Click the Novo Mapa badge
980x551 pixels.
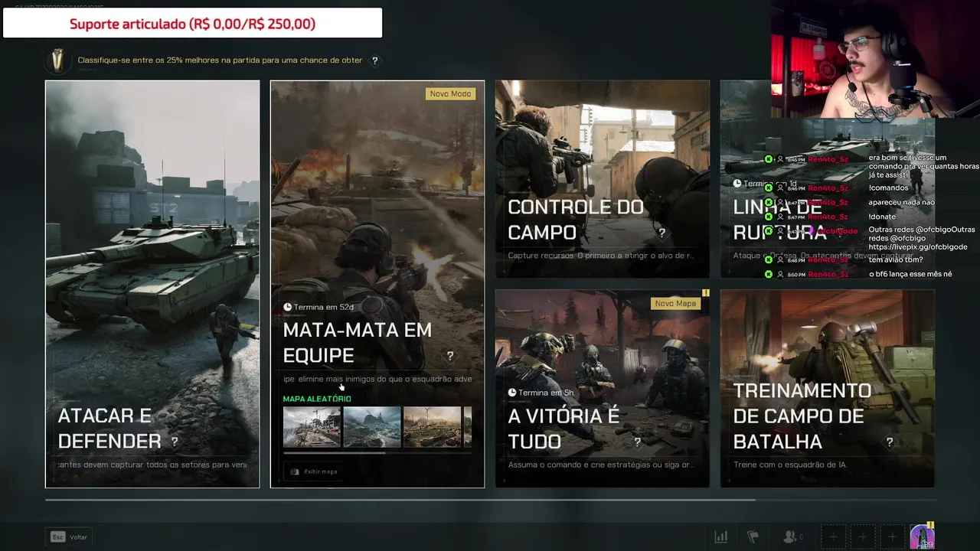[x=675, y=303]
